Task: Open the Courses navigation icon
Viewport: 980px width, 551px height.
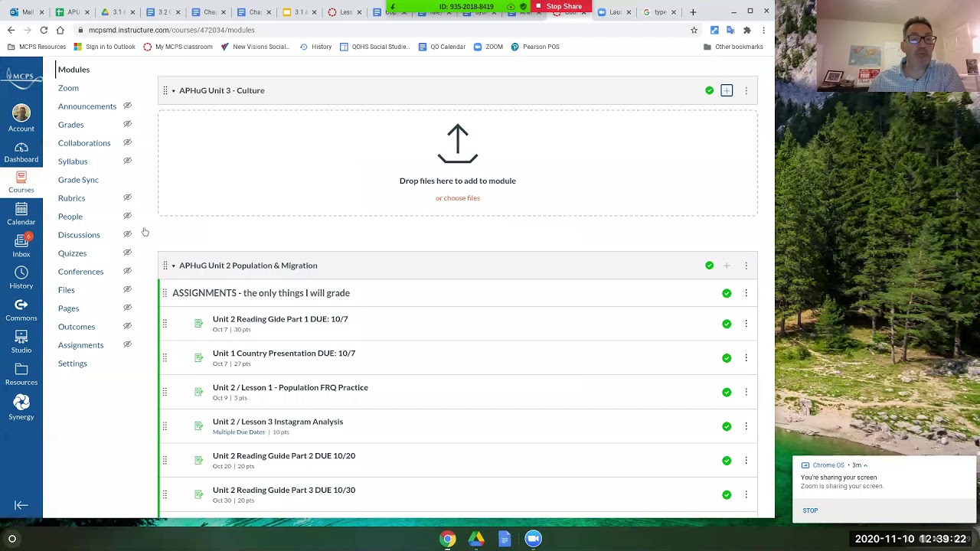Action: pos(21,182)
